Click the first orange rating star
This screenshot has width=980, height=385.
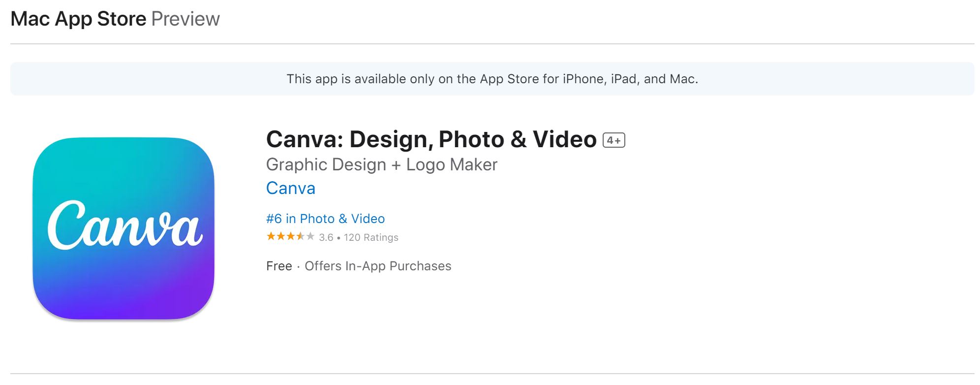point(271,237)
